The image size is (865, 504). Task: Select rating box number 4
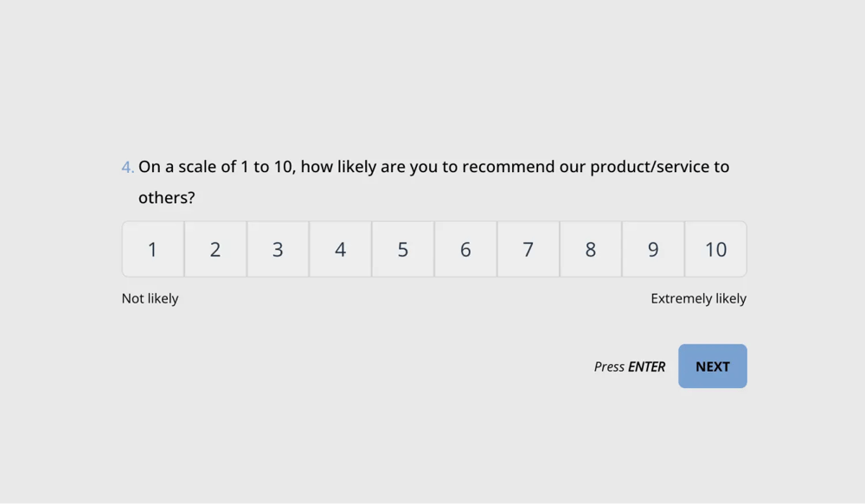point(340,249)
